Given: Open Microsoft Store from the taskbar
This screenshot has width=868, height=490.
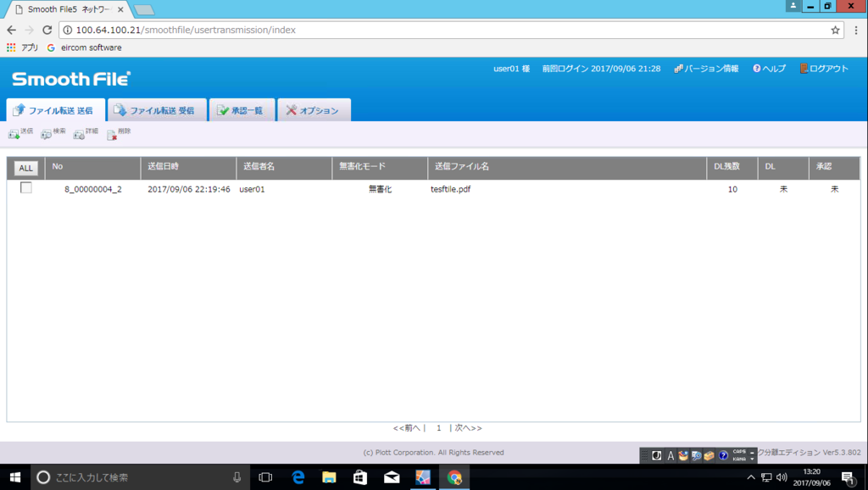Looking at the screenshot, I should pos(360,476).
